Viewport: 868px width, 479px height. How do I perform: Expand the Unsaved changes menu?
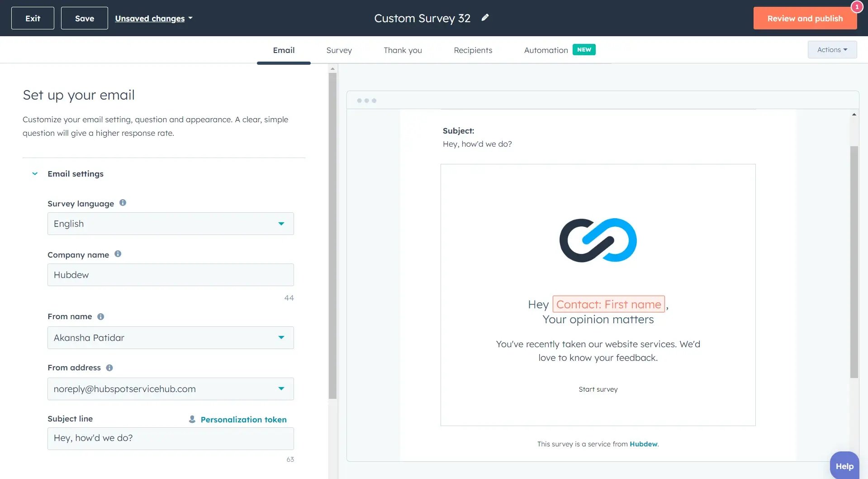[x=154, y=19]
